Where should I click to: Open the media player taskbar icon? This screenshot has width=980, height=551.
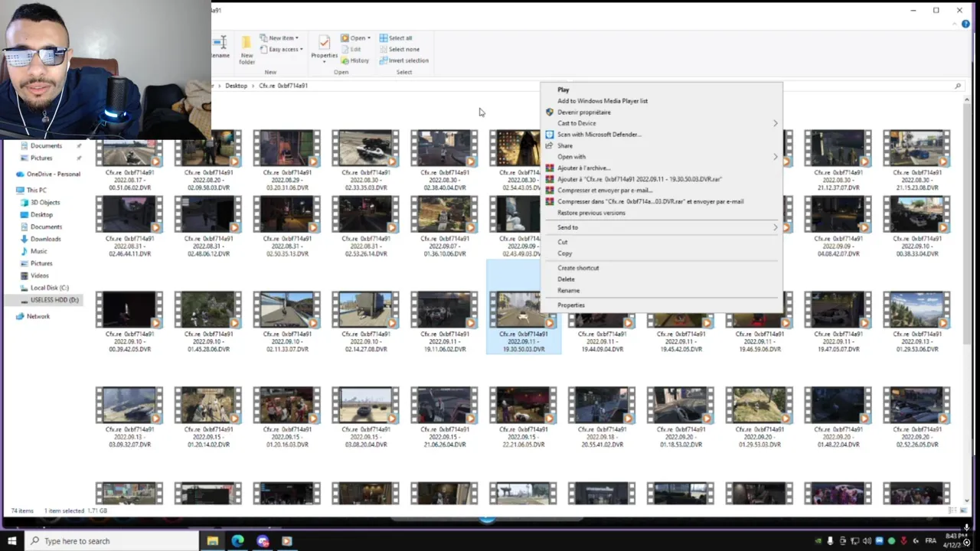pos(286,541)
